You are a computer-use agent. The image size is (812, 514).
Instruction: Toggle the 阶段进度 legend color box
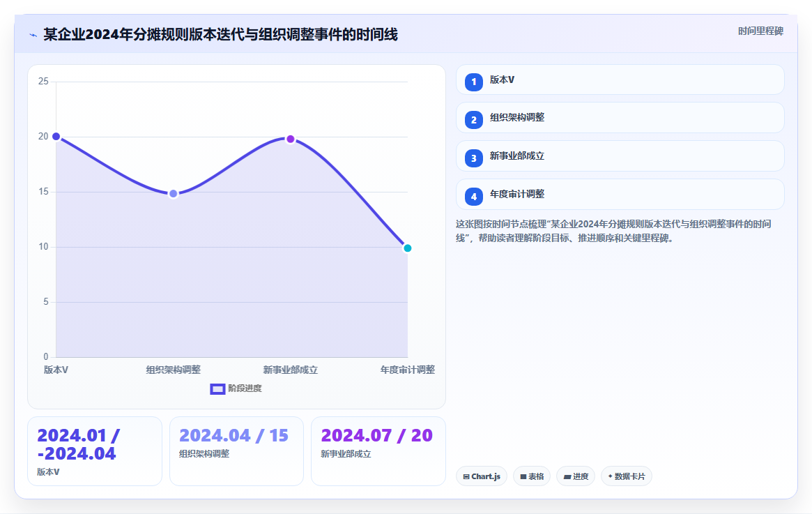click(x=217, y=389)
